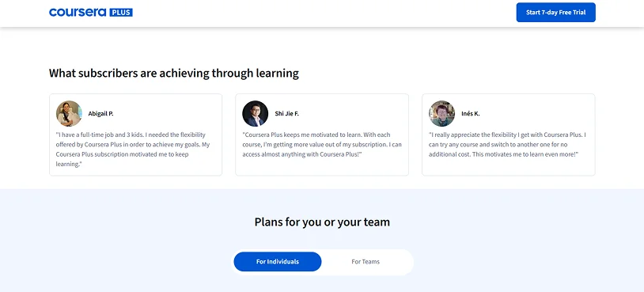Select the For Individuals plan toggle
This screenshot has height=292, width=644.
coord(278,262)
